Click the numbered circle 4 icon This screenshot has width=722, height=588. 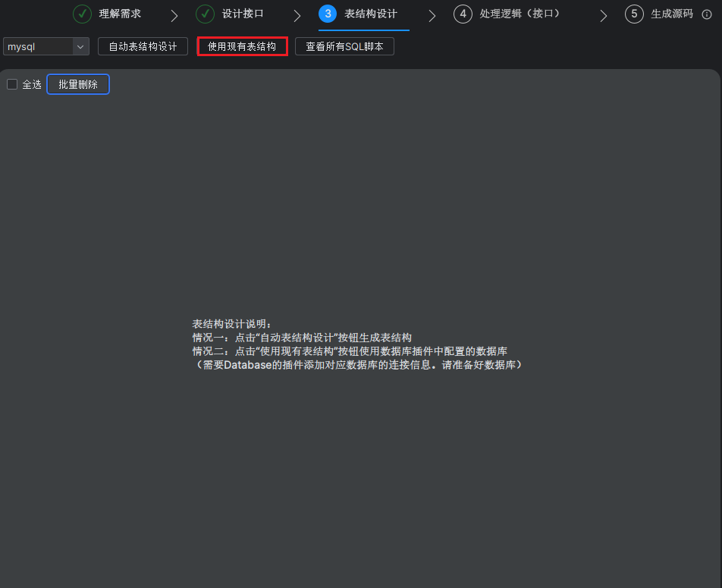[x=463, y=14]
